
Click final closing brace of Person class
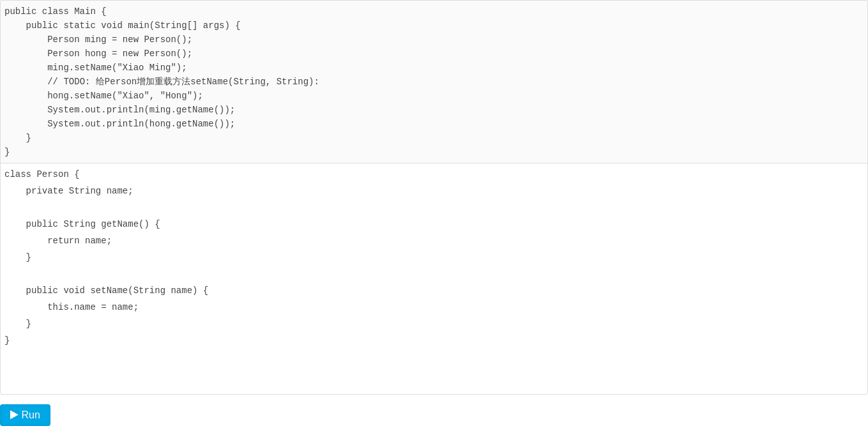7,340
